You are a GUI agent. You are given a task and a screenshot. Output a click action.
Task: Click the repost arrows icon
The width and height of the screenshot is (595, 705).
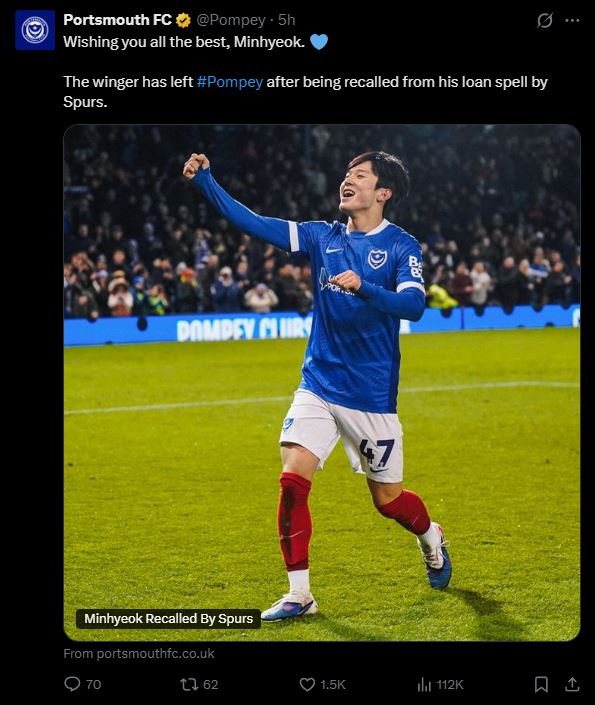click(189, 684)
